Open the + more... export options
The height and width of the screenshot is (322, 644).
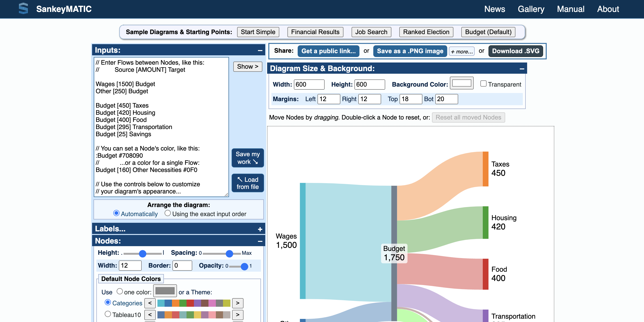coord(462,52)
